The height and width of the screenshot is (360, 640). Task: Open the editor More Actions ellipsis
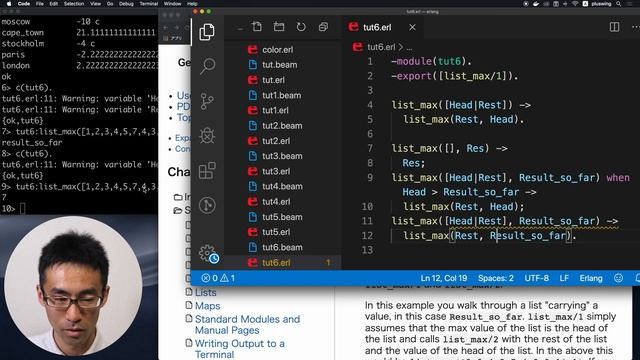click(635, 27)
